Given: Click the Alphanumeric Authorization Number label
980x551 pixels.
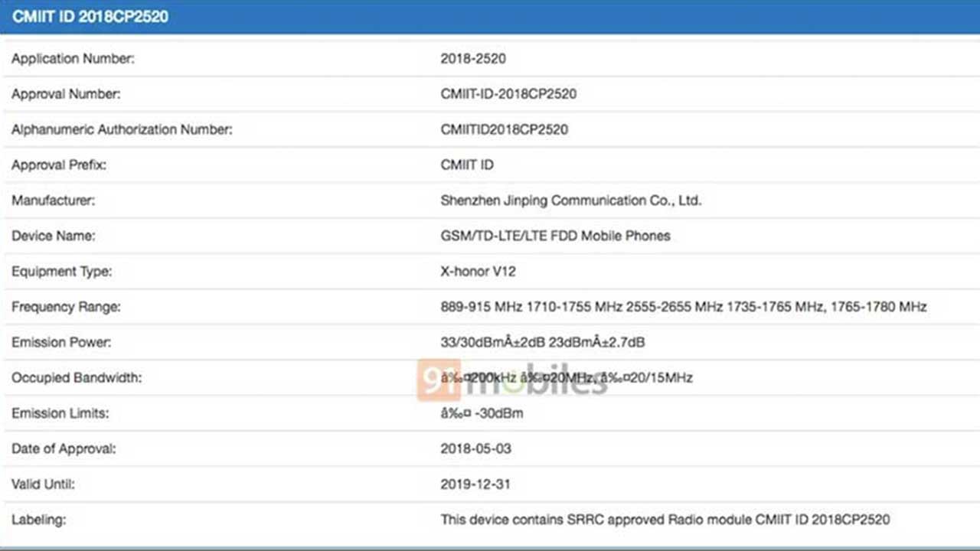Looking at the screenshot, I should pyautogui.click(x=122, y=129).
